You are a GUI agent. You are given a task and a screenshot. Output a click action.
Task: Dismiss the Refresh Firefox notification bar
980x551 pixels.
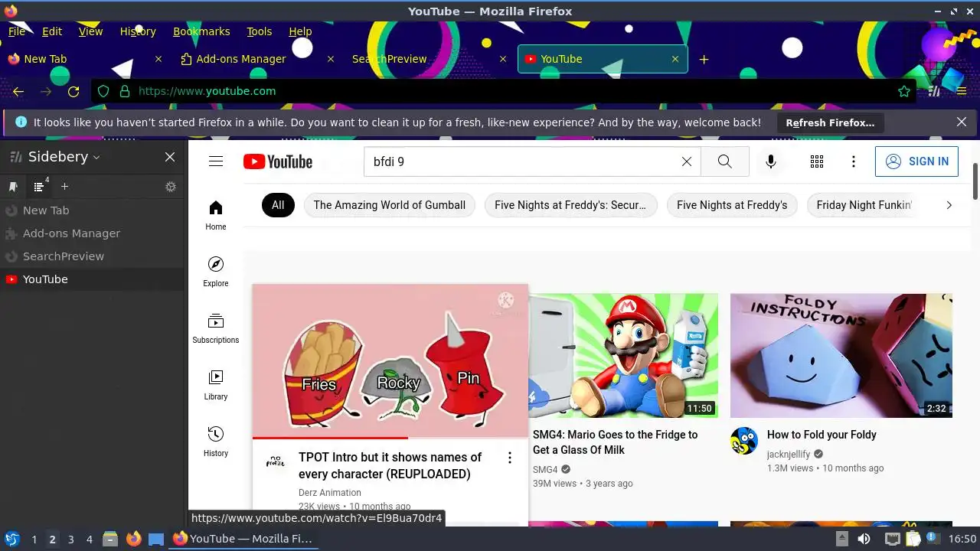tap(962, 122)
